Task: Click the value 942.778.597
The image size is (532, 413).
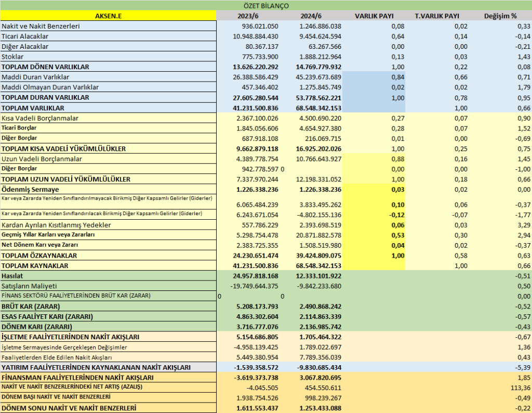Action: (x=260, y=169)
